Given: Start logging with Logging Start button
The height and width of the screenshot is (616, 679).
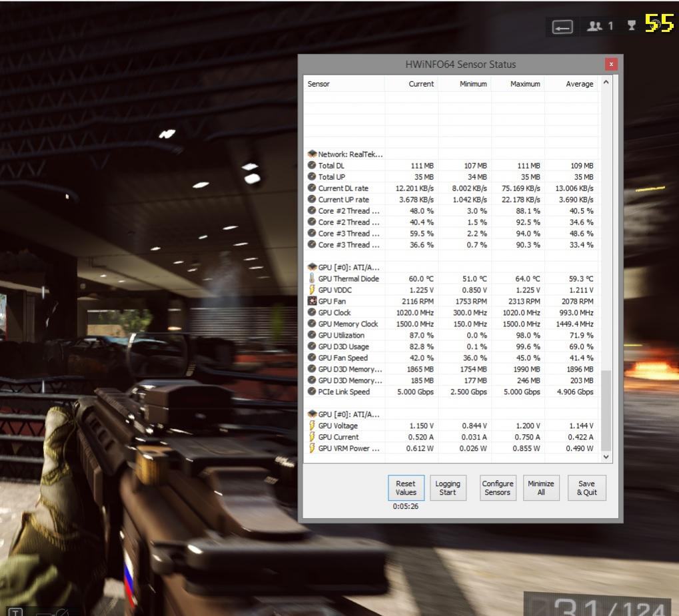Looking at the screenshot, I should click(x=448, y=487).
